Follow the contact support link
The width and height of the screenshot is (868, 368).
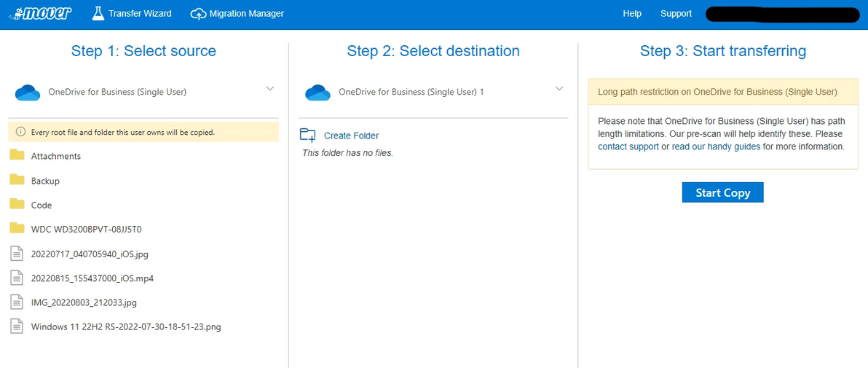[628, 146]
